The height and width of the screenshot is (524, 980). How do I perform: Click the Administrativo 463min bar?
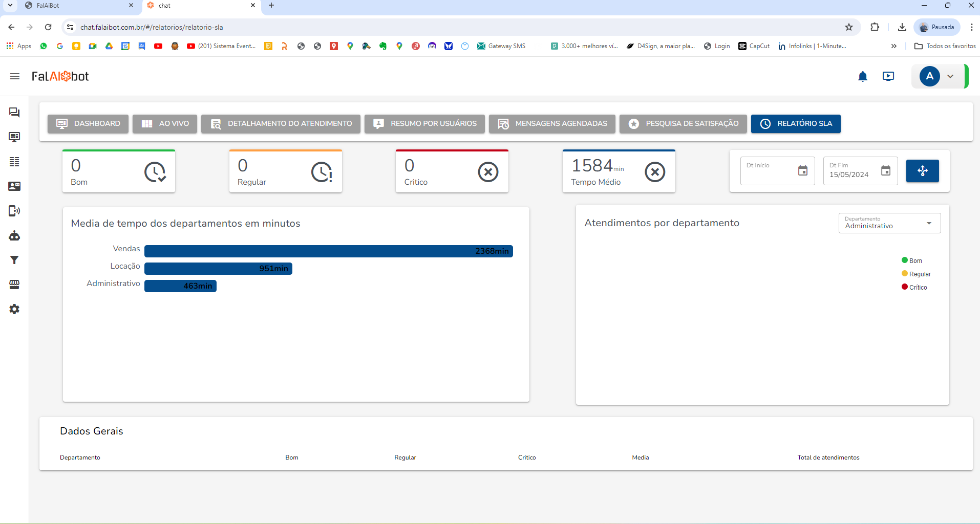click(x=180, y=286)
